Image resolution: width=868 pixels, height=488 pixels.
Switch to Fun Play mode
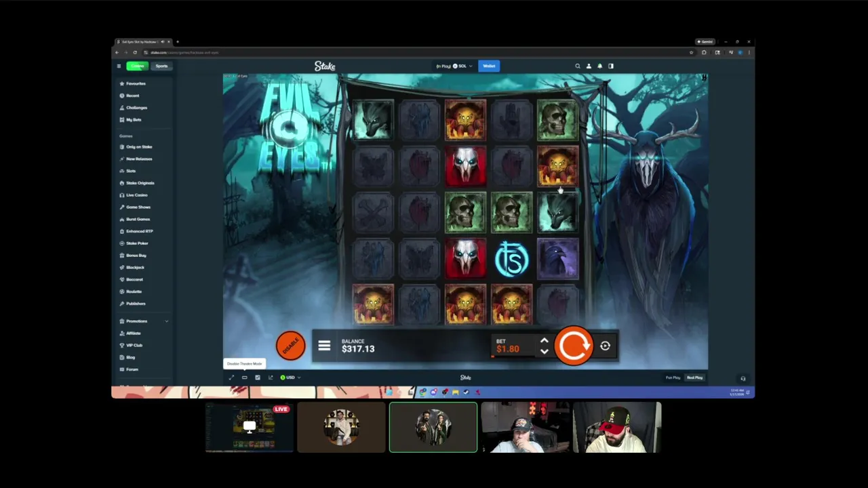673,378
